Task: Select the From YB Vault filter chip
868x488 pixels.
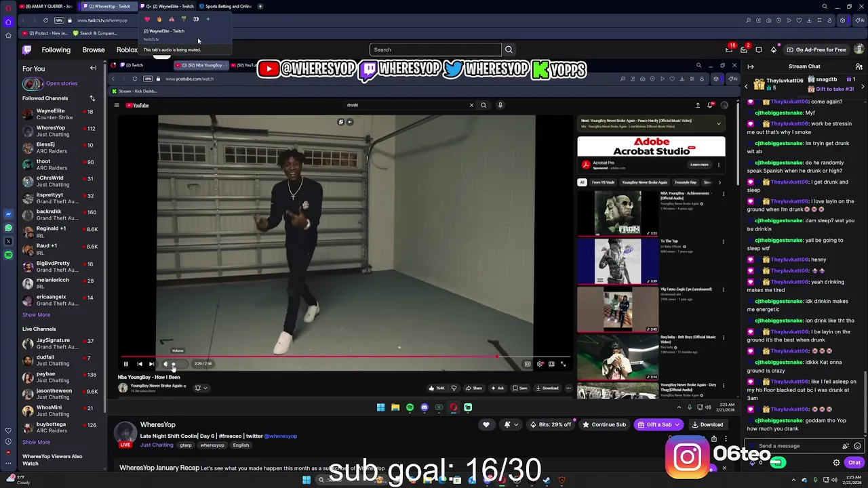Action: click(603, 182)
